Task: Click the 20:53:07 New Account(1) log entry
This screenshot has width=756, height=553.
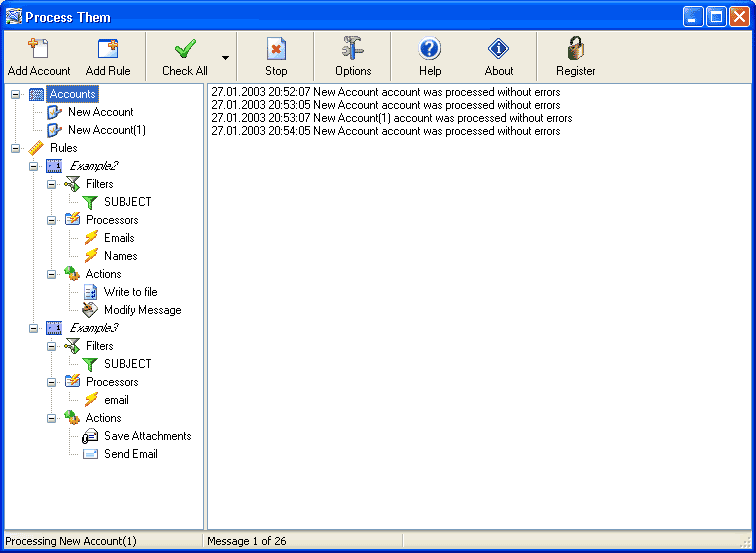Action: (392, 118)
